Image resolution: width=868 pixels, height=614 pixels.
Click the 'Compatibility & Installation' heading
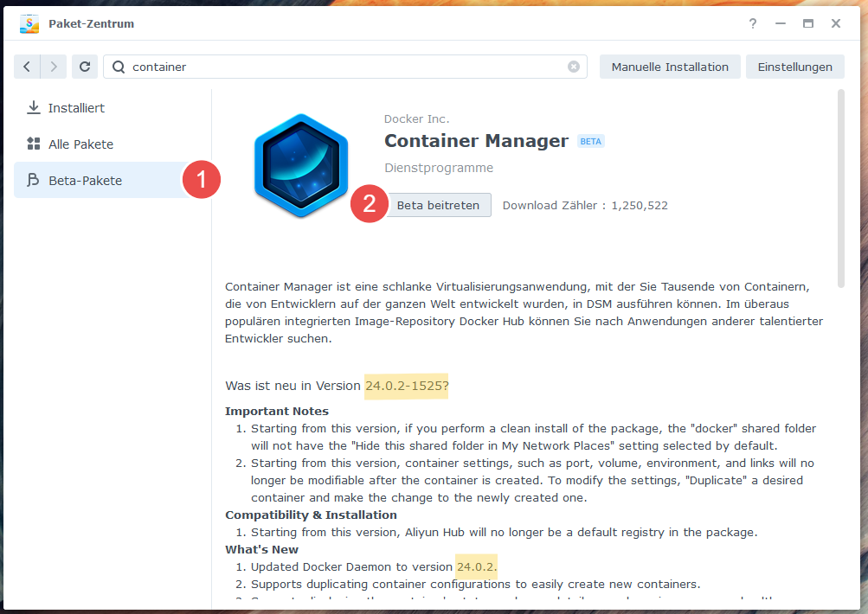point(311,515)
